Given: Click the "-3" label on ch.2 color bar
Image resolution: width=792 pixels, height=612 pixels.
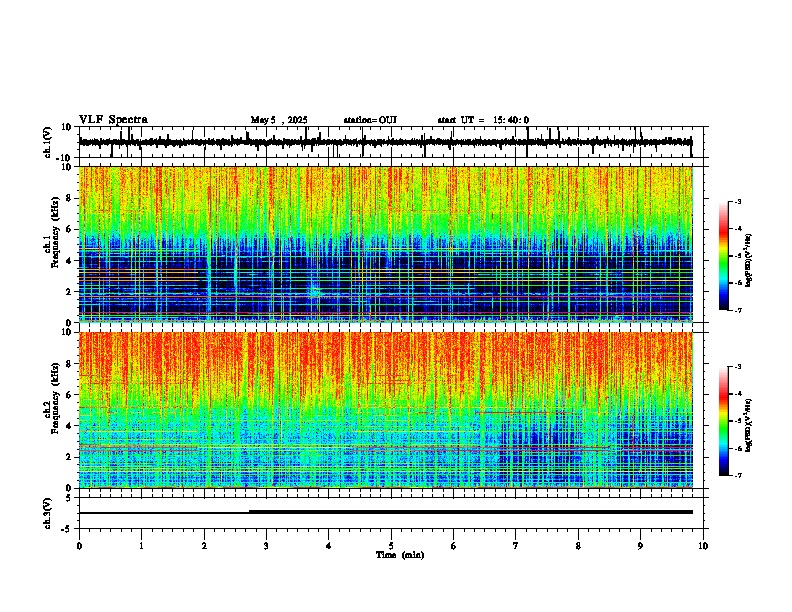Looking at the screenshot, I should pyautogui.click(x=737, y=367).
